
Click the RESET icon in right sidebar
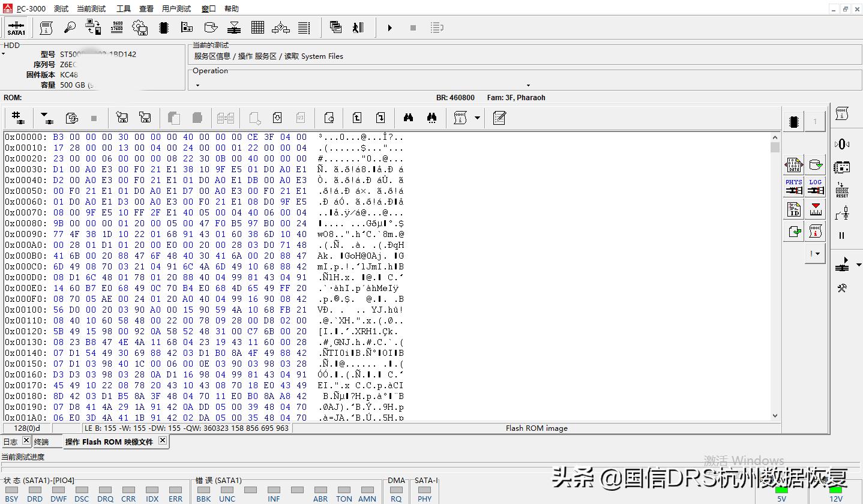pos(842,190)
